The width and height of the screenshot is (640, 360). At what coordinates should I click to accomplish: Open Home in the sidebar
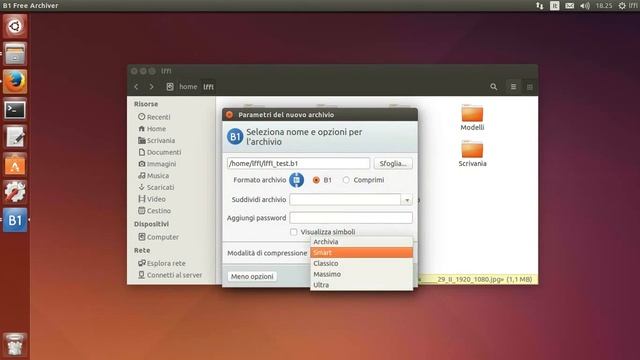152,129
